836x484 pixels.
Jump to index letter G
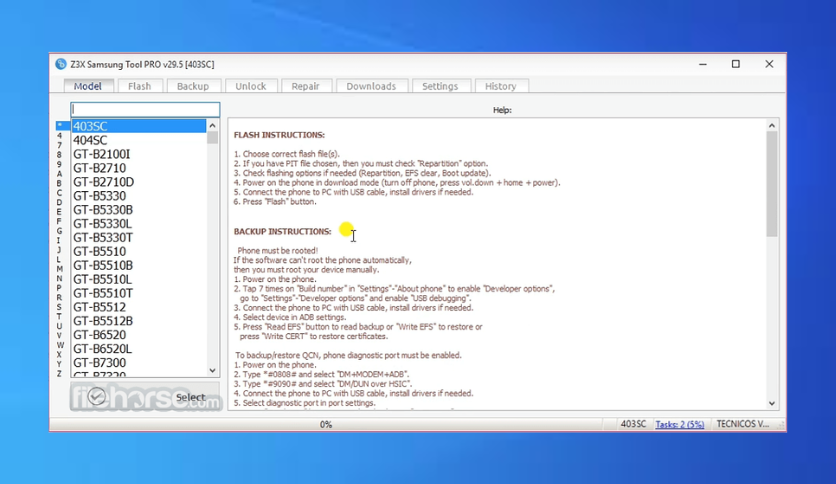point(59,231)
